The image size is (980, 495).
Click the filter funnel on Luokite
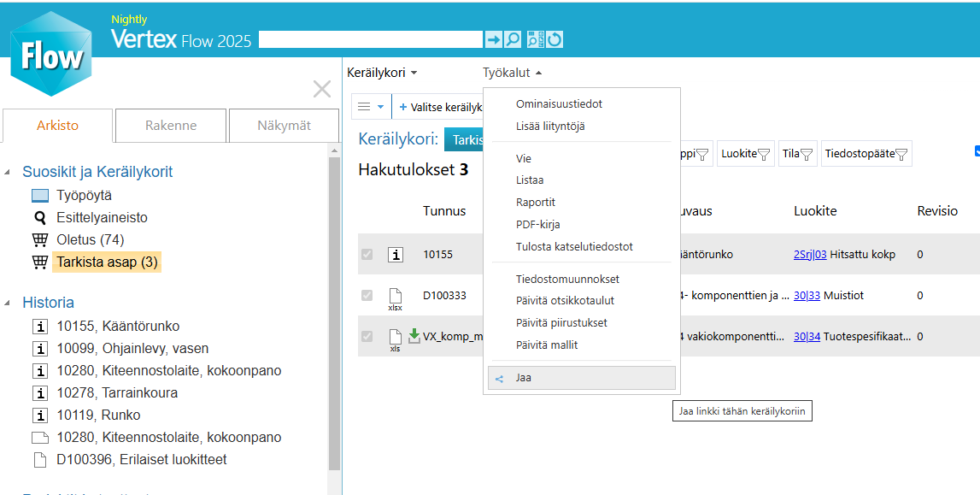[x=765, y=155]
